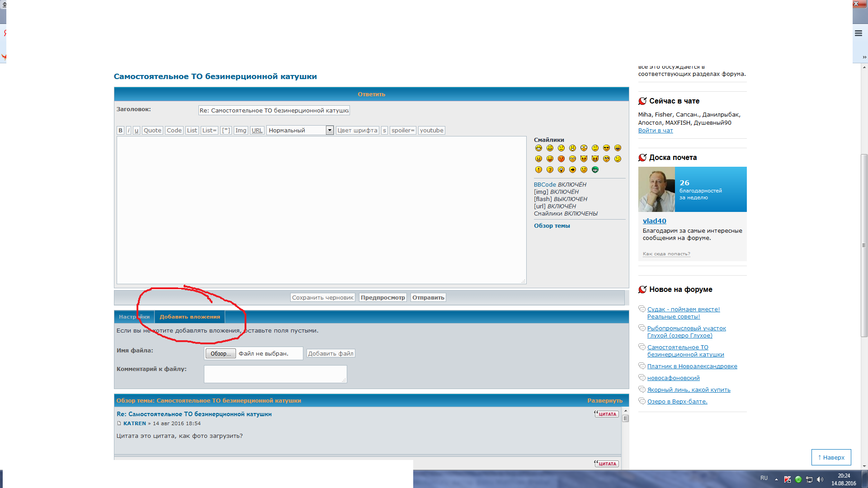Expand topic review via Развернуть

click(604, 401)
